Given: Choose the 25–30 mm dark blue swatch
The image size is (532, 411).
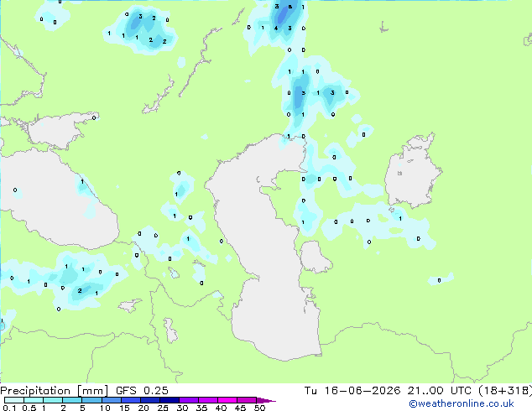Looking at the screenshot, I should pos(169,400).
